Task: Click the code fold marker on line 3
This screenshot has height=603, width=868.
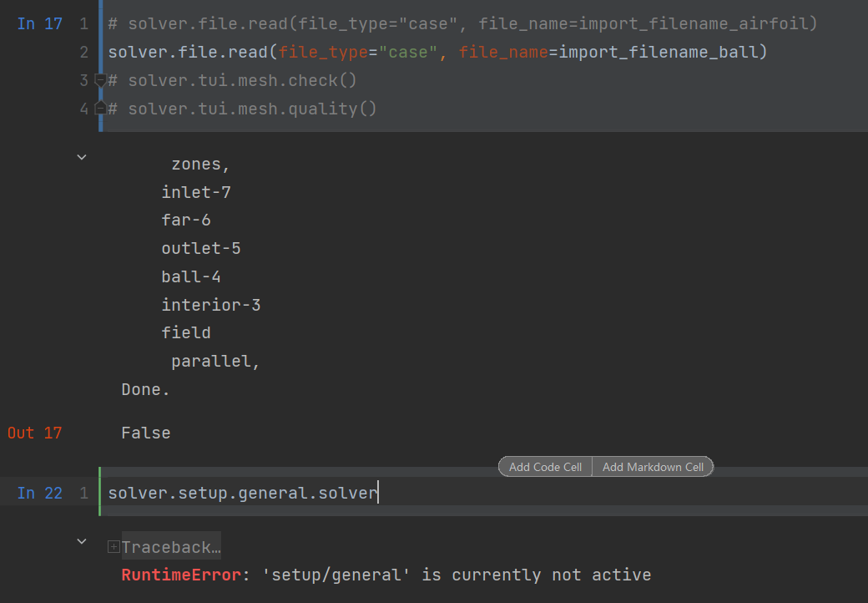Action: 99,79
